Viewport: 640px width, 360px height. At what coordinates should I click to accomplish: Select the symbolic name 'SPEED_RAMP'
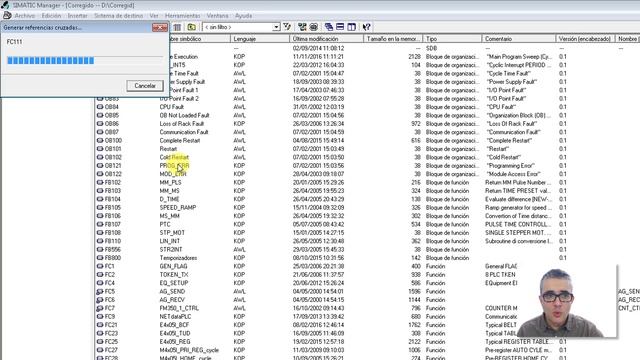[x=178, y=207]
